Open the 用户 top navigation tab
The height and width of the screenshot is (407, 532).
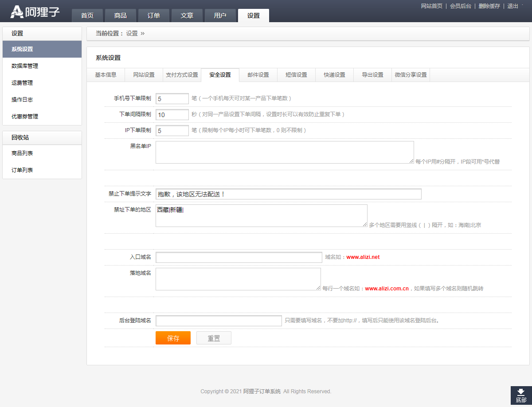click(x=220, y=16)
